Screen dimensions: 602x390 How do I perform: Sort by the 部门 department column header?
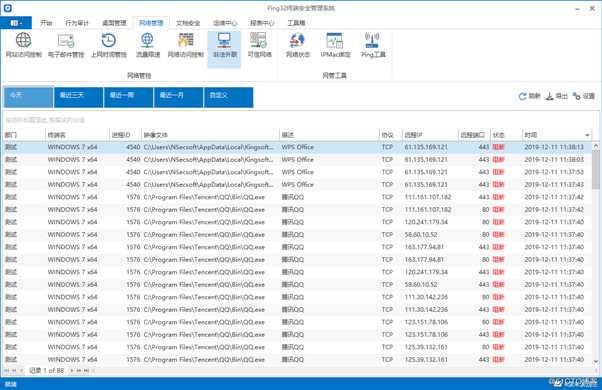pyautogui.click(x=24, y=135)
